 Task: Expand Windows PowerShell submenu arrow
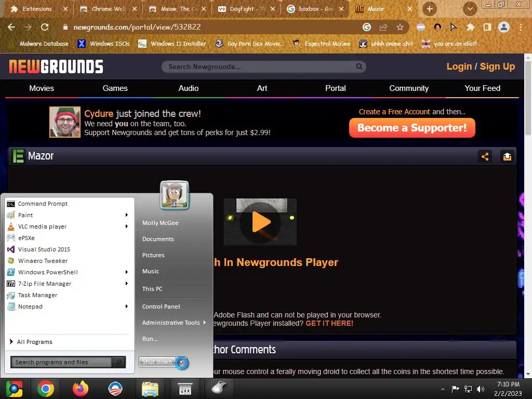(x=127, y=272)
